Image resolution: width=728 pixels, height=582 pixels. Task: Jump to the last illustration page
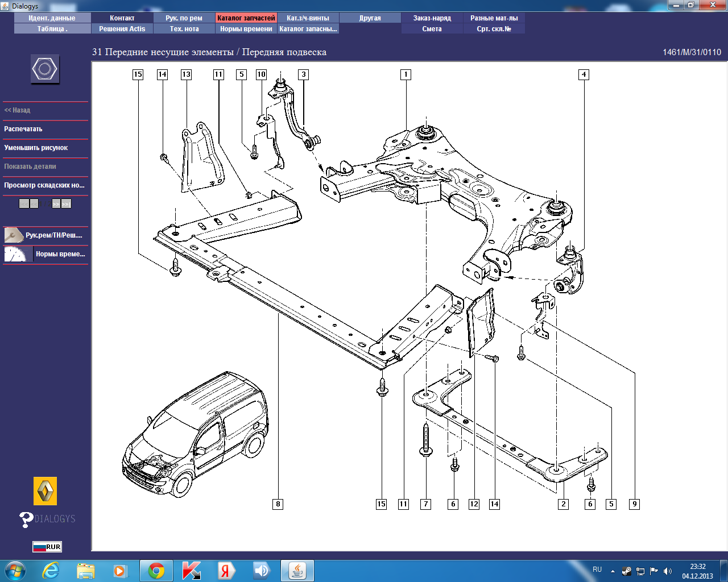[67, 203]
